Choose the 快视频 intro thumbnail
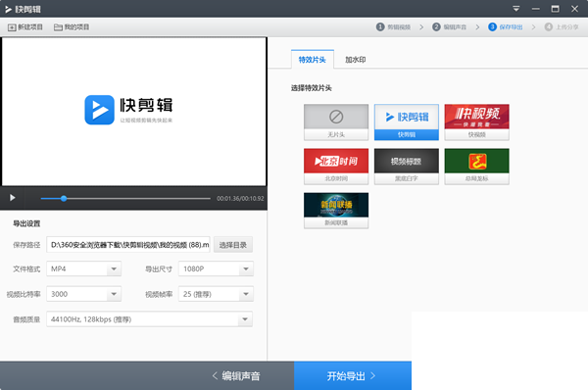This screenshot has width=588, height=390. pos(476,122)
